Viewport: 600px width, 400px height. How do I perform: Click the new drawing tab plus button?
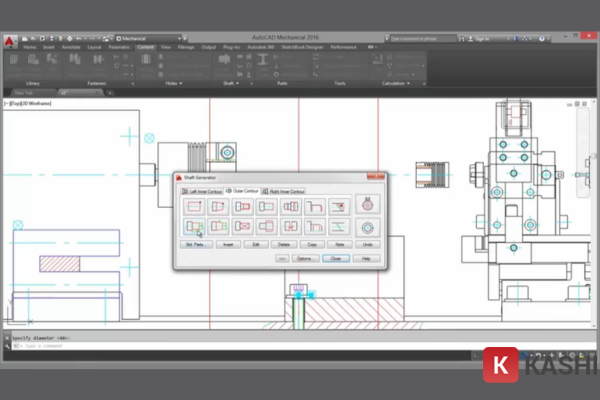coord(110,93)
